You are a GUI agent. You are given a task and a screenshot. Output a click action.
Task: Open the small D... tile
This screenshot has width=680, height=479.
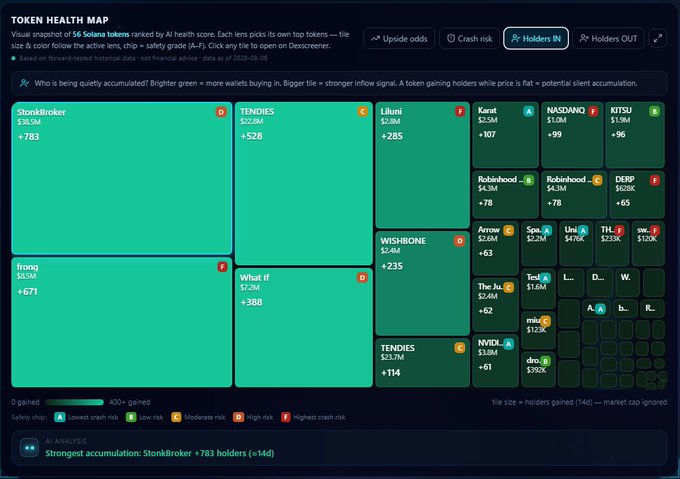(x=600, y=283)
